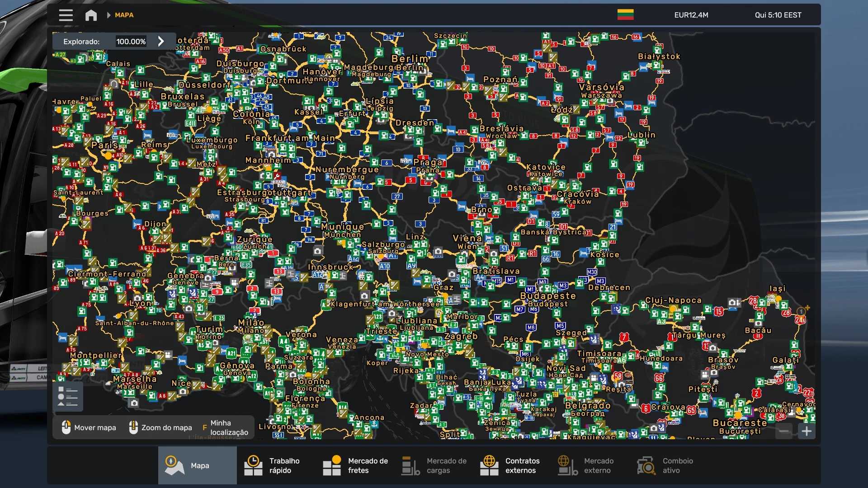Click the Berlim city label on map
Viewport: 868px width, 488px height.
(410, 59)
